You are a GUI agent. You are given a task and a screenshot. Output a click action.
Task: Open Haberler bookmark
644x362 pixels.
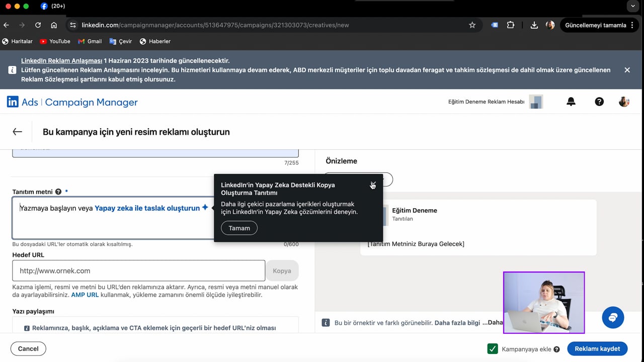coord(155,41)
